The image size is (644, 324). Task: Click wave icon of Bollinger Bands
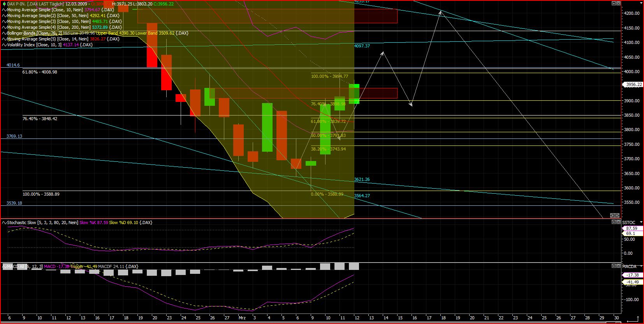coord(4,33)
